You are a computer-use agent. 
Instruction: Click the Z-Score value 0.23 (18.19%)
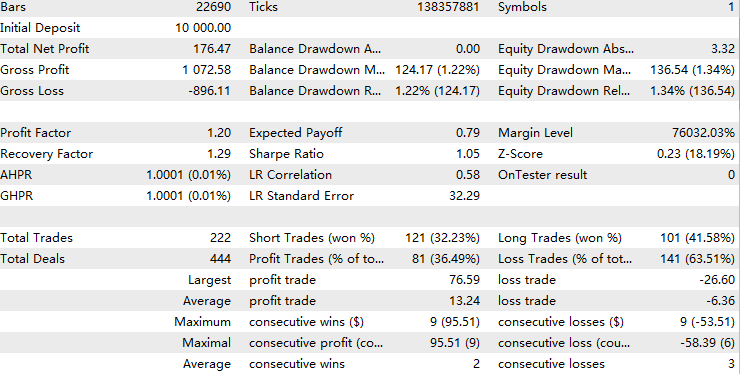click(696, 154)
